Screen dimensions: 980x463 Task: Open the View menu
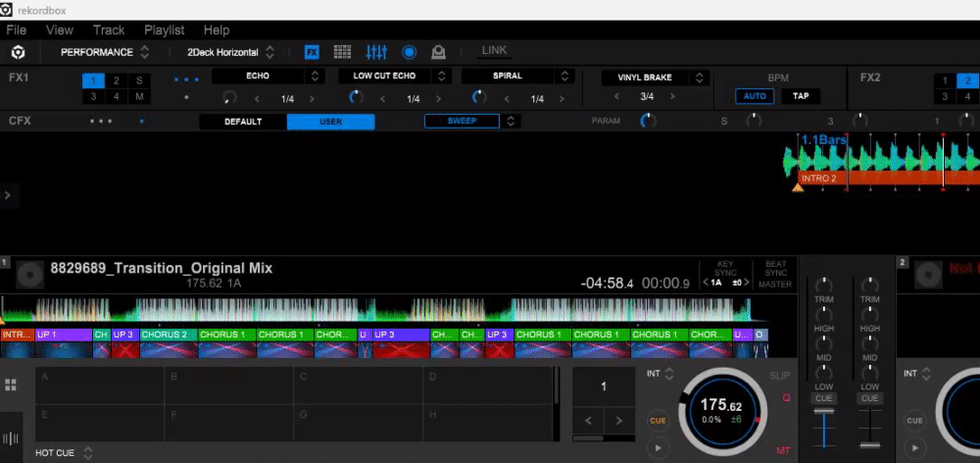click(60, 30)
